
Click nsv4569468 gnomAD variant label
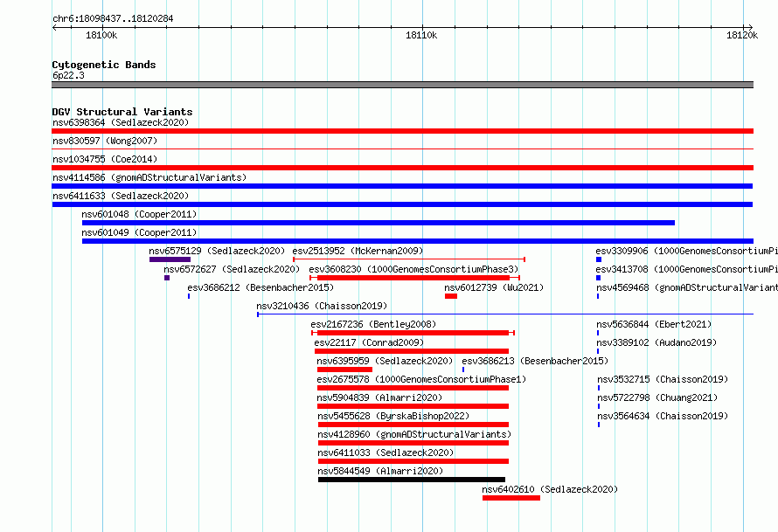tap(687, 287)
